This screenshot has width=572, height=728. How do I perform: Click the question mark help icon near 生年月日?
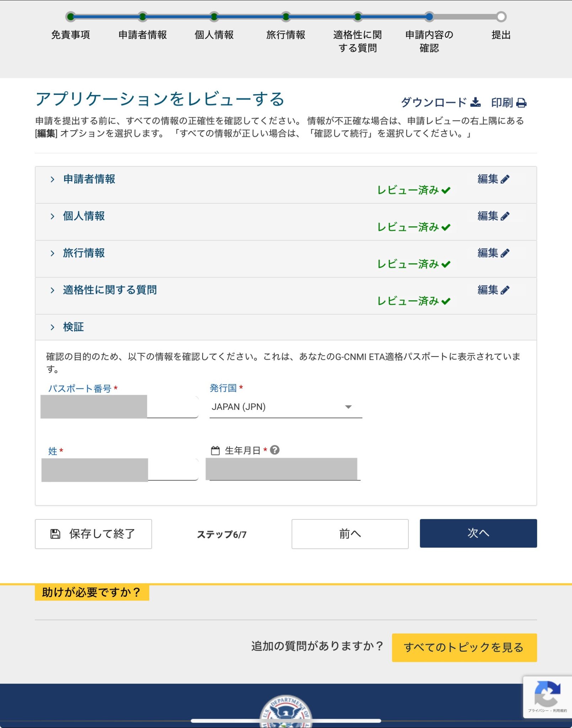tap(275, 450)
